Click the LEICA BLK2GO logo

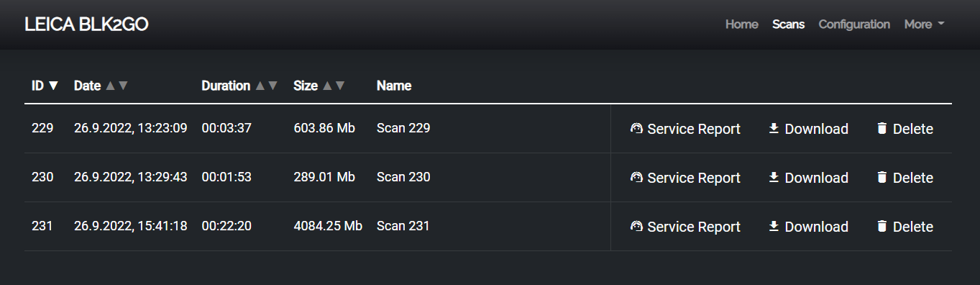click(86, 24)
